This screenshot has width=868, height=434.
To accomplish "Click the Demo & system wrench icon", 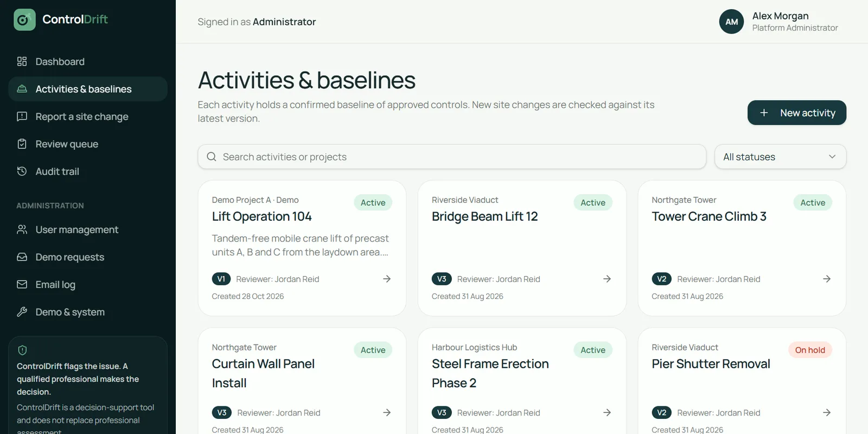I will tap(22, 311).
